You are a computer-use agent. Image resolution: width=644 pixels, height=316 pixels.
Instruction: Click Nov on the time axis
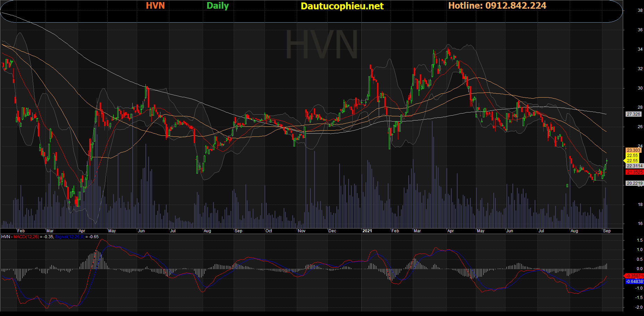[301, 231]
